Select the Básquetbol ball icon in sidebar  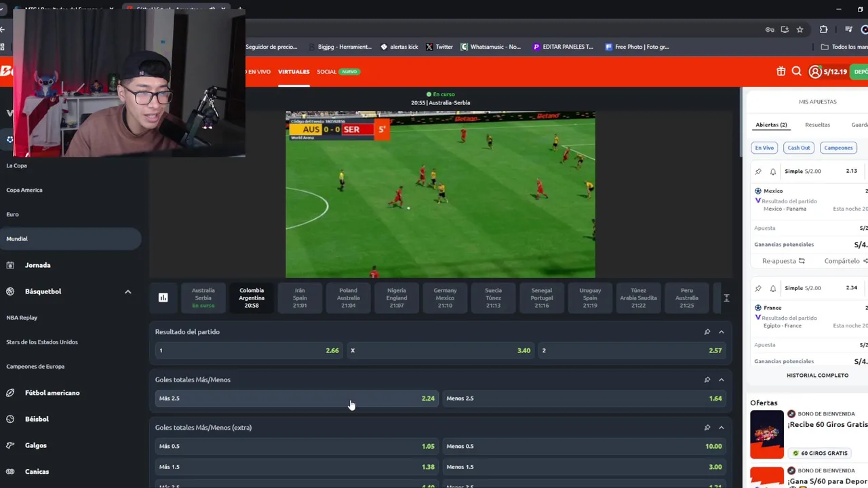tap(10, 291)
